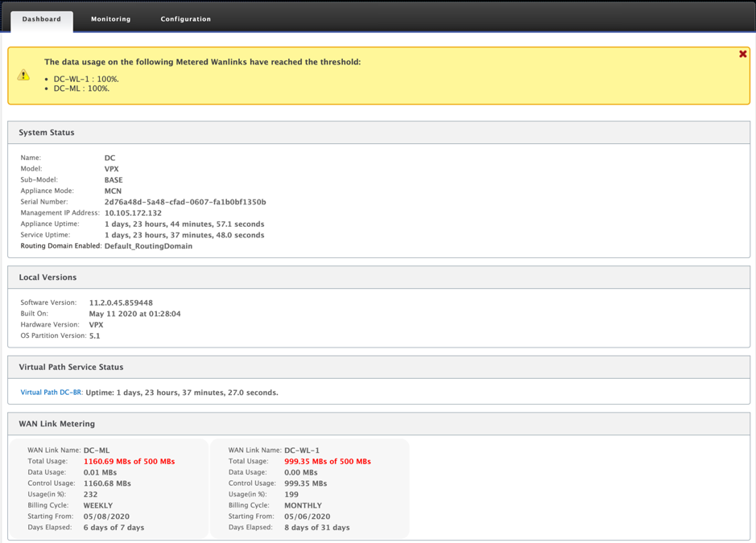Click days elapsed 8 days of 31 days
Viewport: 756px width, 543px height.
click(317, 528)
